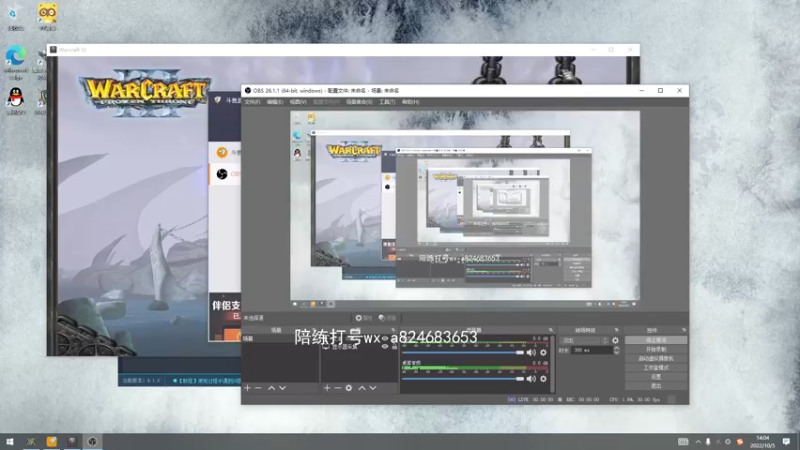
Task: Adjust desktop audio volume slider
Action: (463, 379)
